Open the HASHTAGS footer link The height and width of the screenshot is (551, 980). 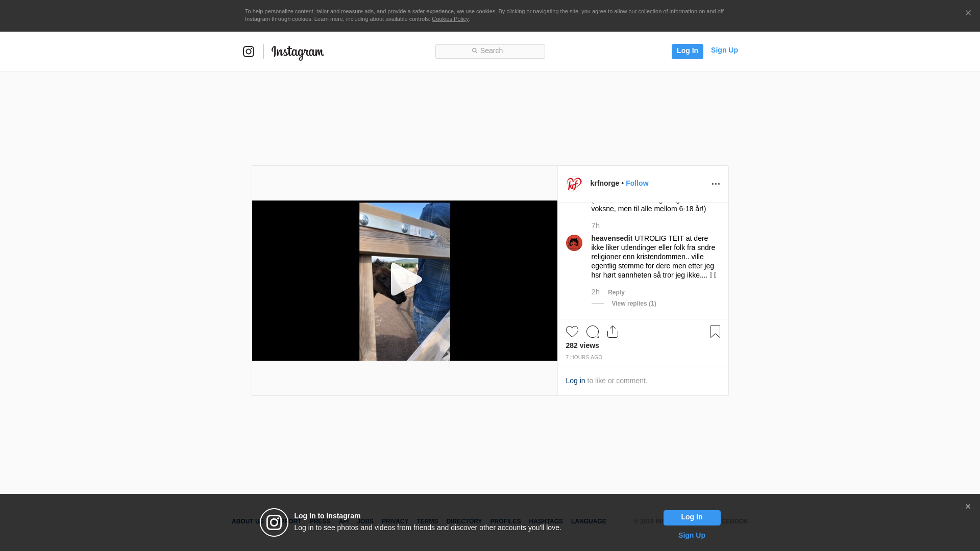pos(546,522)
